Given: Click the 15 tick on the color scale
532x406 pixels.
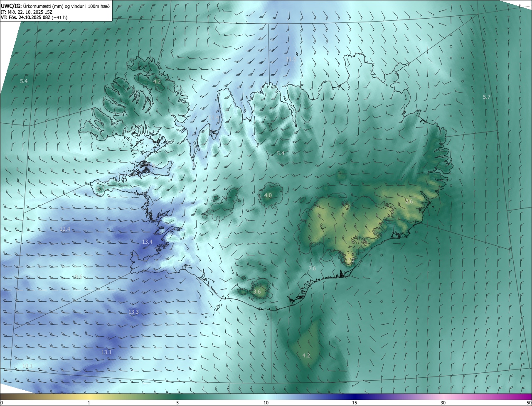Looking at the screenshot, I should (x=355, y=403).
